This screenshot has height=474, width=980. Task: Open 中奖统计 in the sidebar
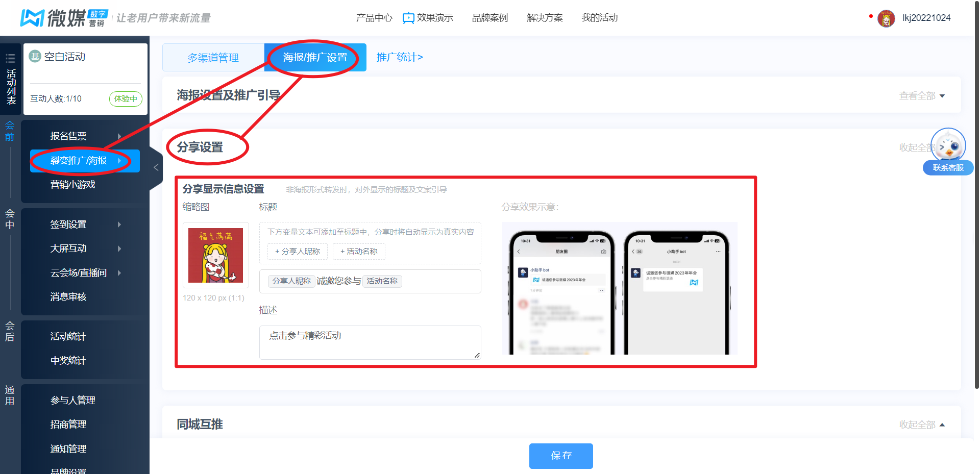pos(68,361)
